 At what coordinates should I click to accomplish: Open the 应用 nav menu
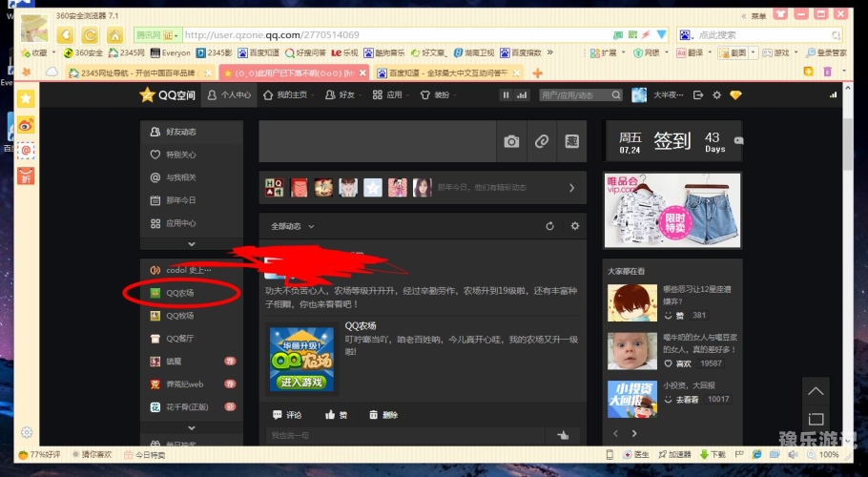[391, 95]
